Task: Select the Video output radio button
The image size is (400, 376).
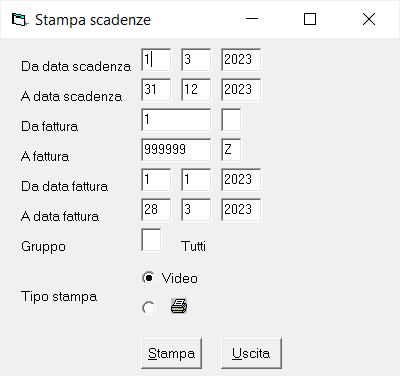Action: pos(148,278)
